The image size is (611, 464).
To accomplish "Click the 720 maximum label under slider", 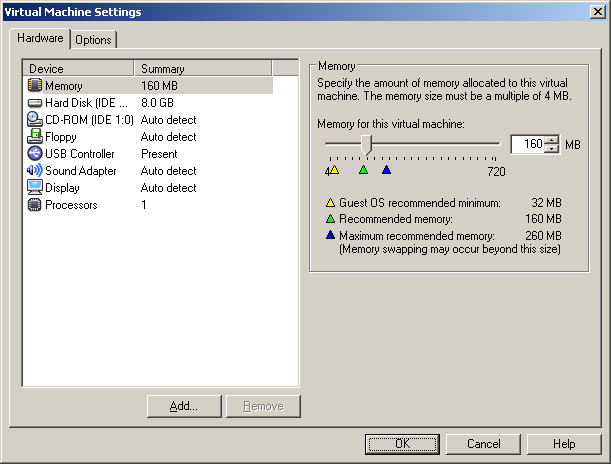I will pyautogui.click(x=496, y=171).
